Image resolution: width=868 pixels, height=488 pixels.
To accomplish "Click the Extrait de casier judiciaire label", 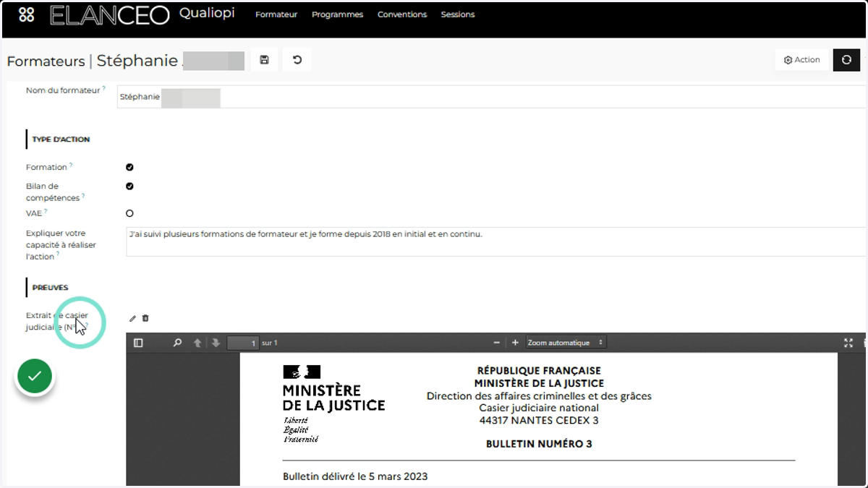I will (57, 322).
